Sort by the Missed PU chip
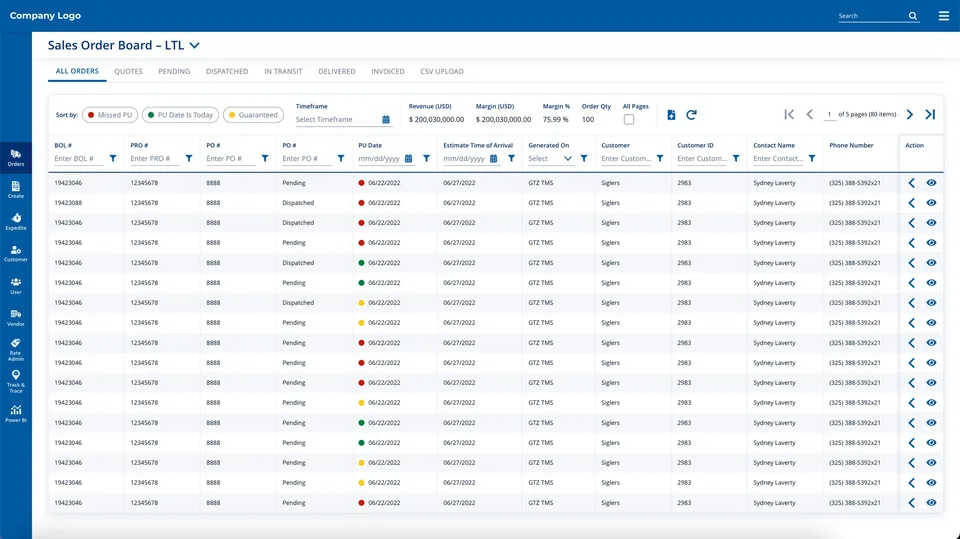The height and width of the screenshot is (539, 960). click(110, 115)
